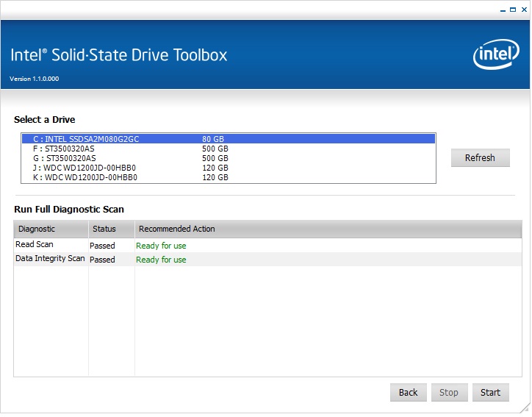Select drive J: WDC WD1200JD-00HBB0

[x=229, y=168]
